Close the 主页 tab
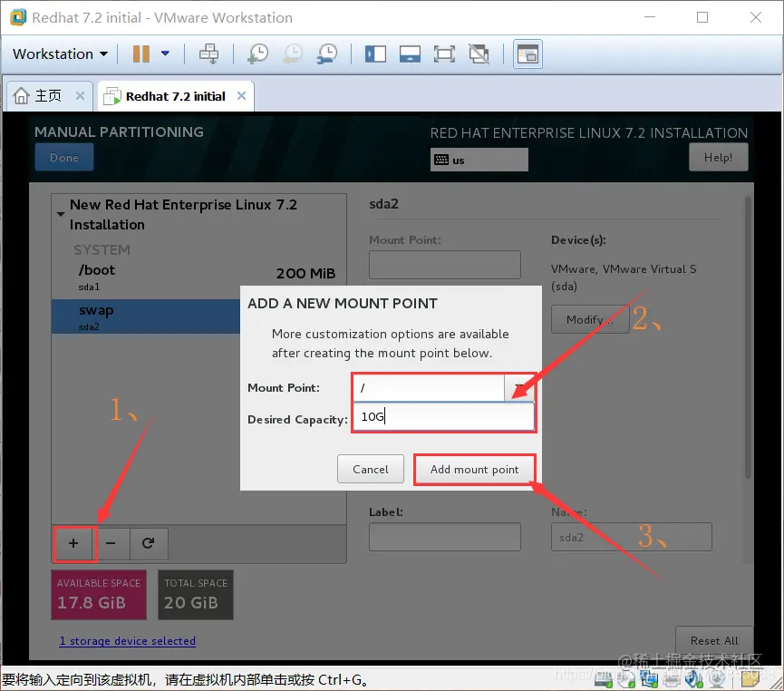Screen dimensions: 784x691 [x=80, y=95]
